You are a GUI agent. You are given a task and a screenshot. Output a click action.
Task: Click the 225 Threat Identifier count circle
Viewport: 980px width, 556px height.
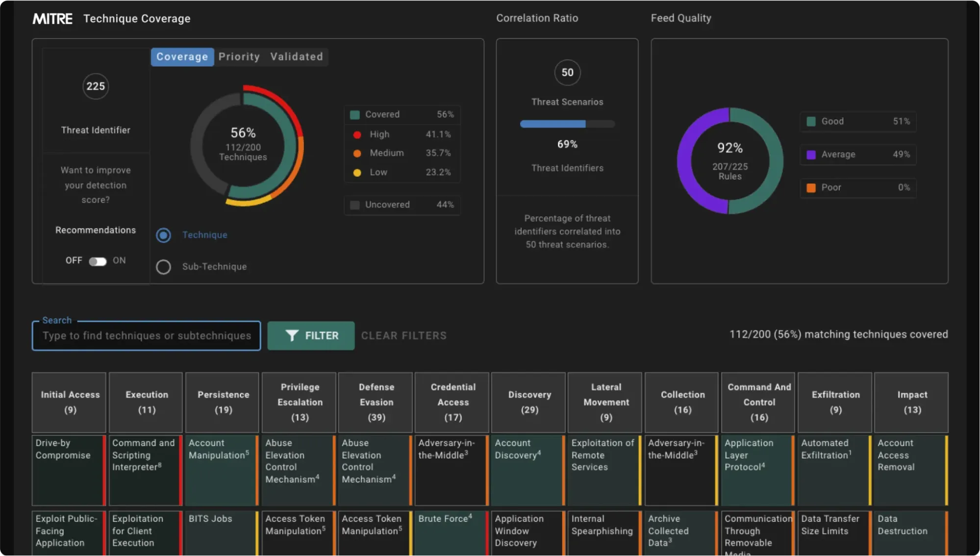(x=96, y=86)
